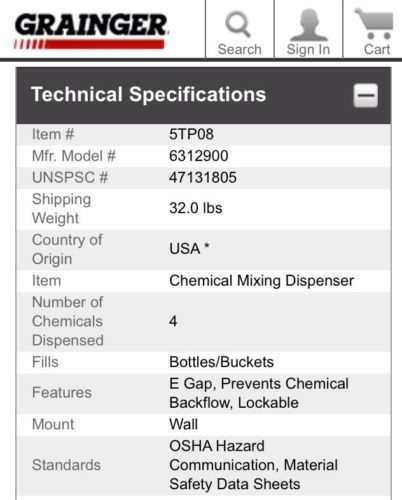Click UNSPSC value 47131805
The width and height of the screenshot is (402, 500).
click(x=203, y=177)
